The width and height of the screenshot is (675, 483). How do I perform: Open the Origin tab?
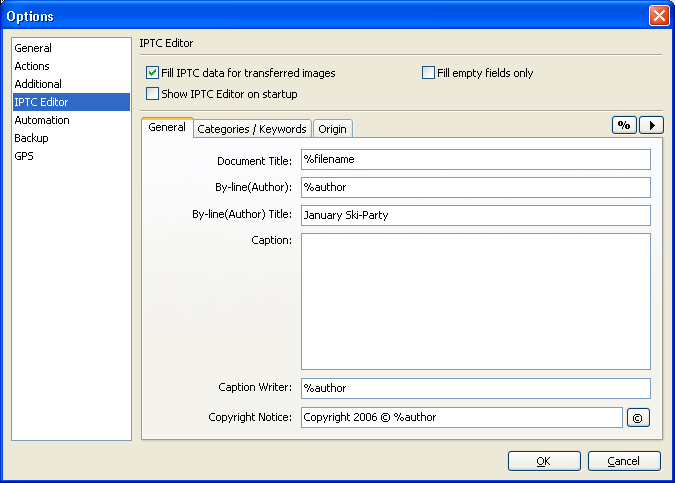[x=332, y=129]
